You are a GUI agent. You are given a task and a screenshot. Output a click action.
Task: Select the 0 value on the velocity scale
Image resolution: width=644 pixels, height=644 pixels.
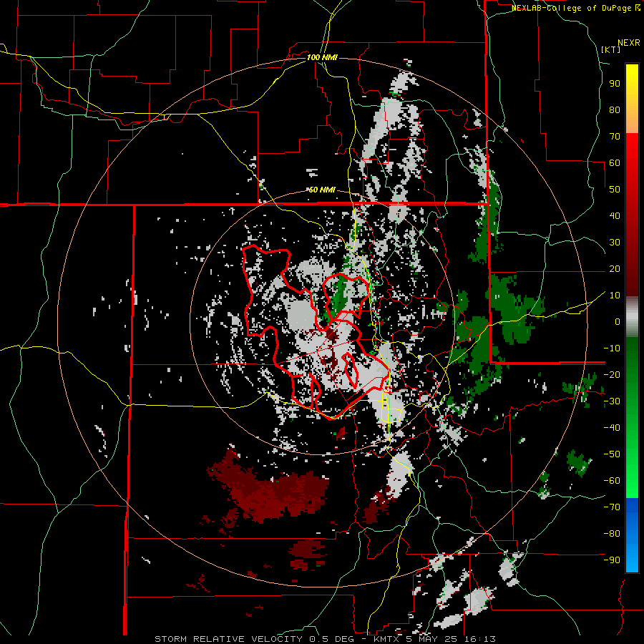coord(618,321)
